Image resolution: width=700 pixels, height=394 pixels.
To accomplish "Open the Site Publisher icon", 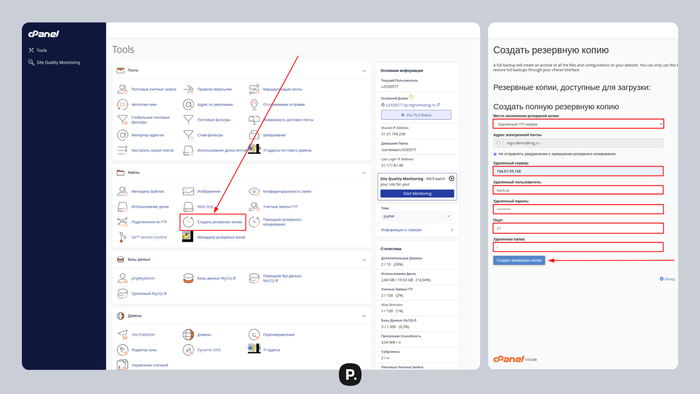I will click(122, 335).
